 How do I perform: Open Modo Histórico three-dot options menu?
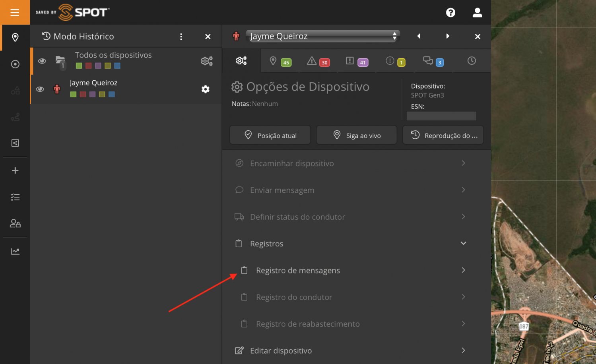click(x=181, y=37)
